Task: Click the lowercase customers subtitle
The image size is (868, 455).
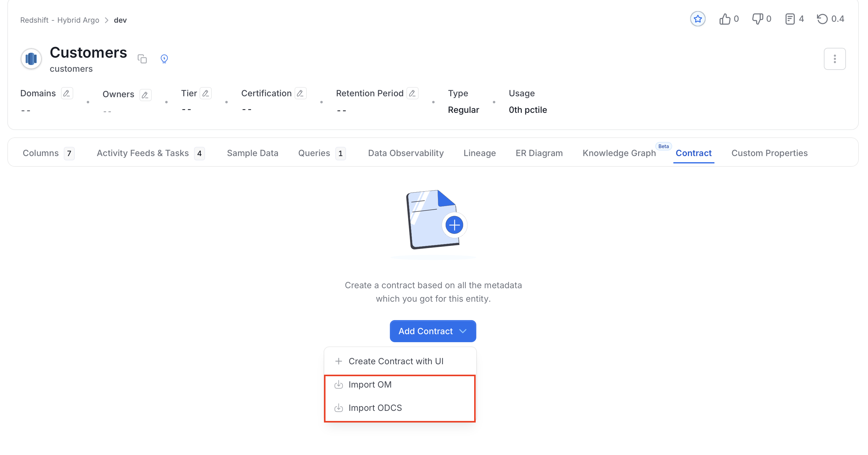Action: [x=71, y=69]
